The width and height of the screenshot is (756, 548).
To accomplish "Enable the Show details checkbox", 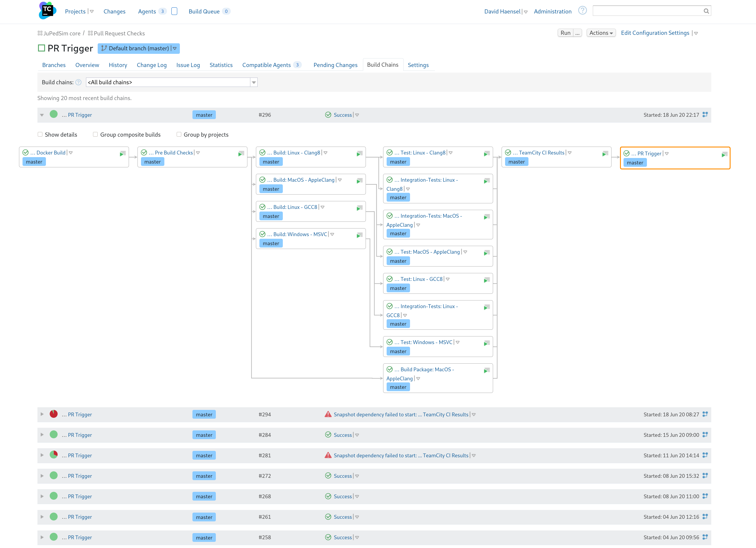I will (x=40, y=134).
